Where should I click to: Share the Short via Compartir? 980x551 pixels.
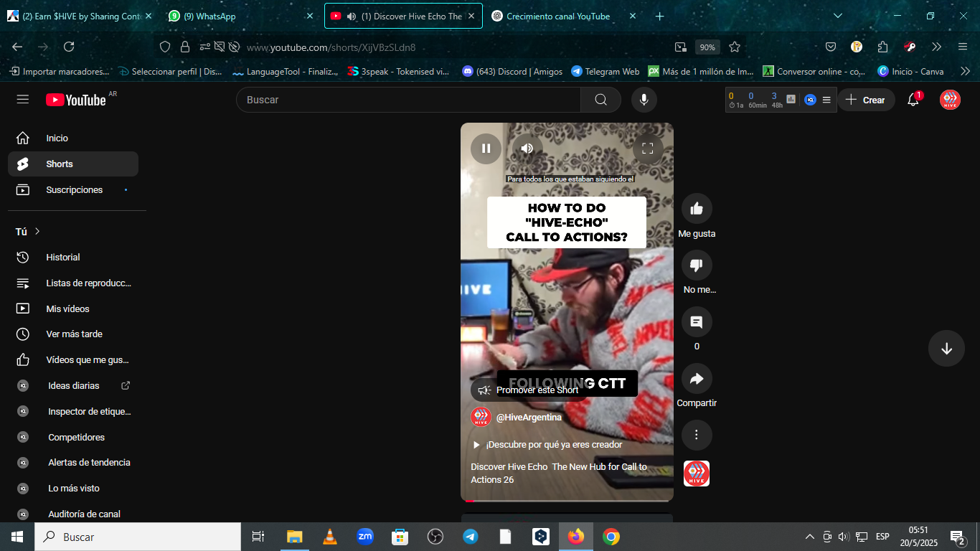[x=697, y=379]
